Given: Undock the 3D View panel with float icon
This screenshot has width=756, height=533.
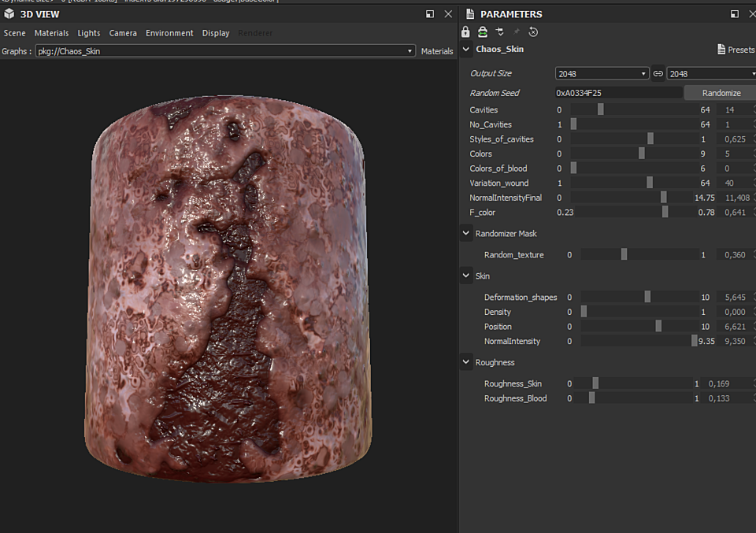Looking at the screenshot, I should (x=430, y=14).
